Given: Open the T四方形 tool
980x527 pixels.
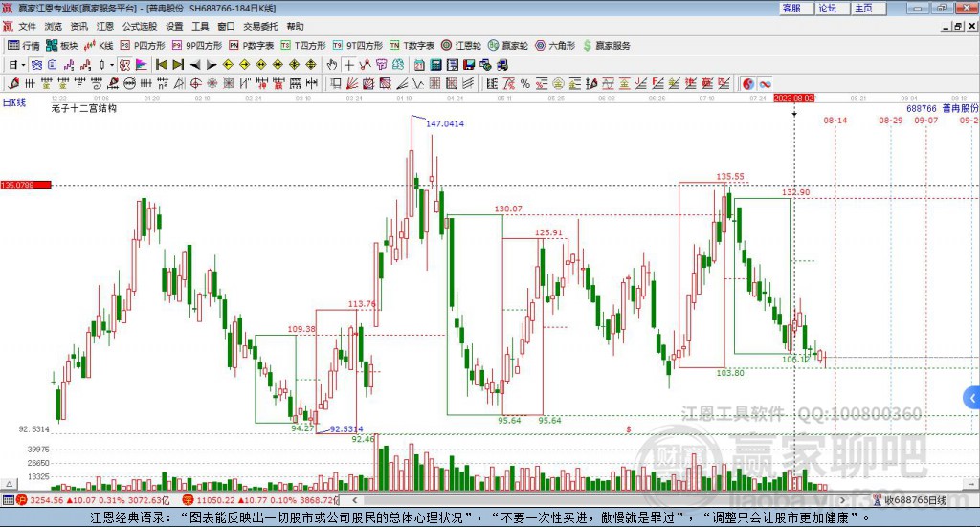Looking at the screenshot, I should [x=303, y=46].
